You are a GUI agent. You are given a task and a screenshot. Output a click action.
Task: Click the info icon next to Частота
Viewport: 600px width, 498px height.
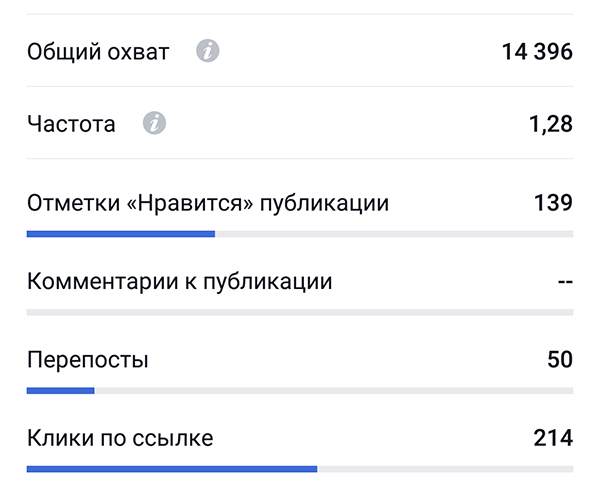pyautogui.click(x=154, y=124)
